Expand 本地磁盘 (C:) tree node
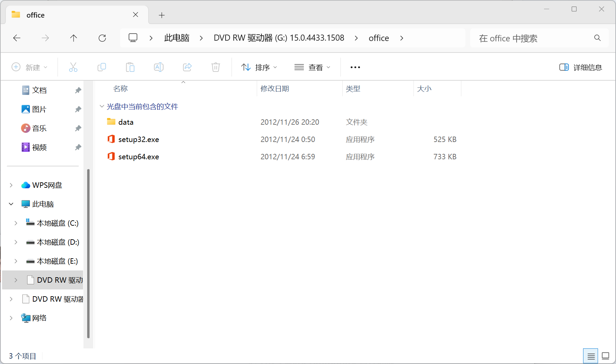This screenshot has width=616, height=364. 16,223
